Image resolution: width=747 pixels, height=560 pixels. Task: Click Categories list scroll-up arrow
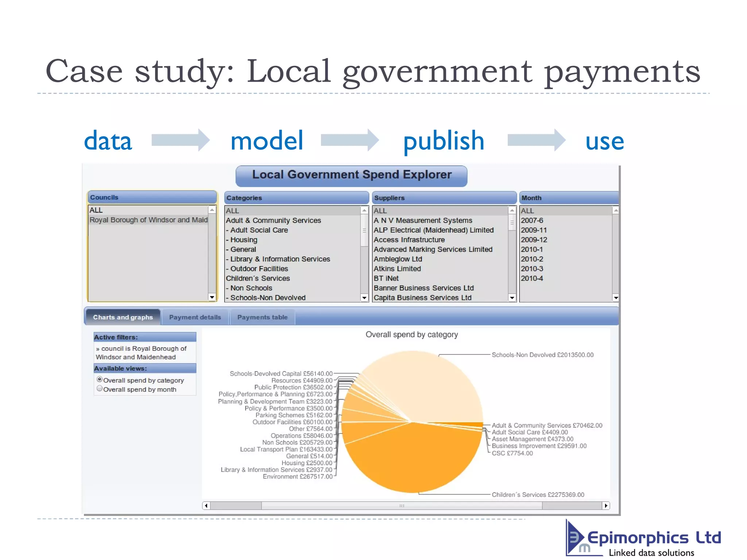tap(364, 210)
